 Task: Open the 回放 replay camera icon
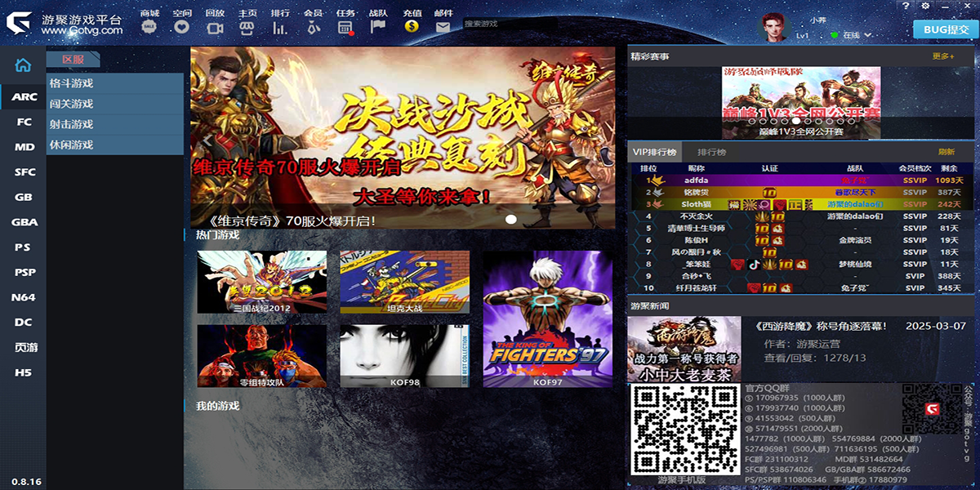[215, 27]
